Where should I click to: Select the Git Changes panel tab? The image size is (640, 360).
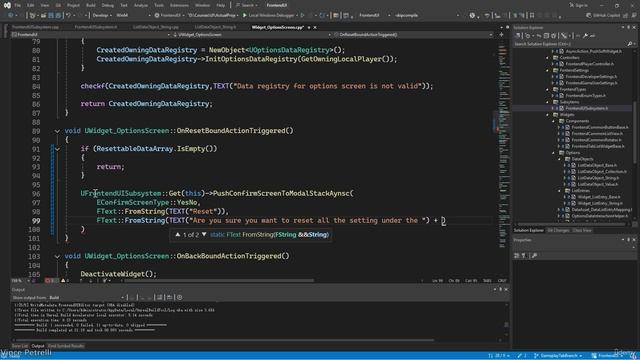click(x=558, y=231)
